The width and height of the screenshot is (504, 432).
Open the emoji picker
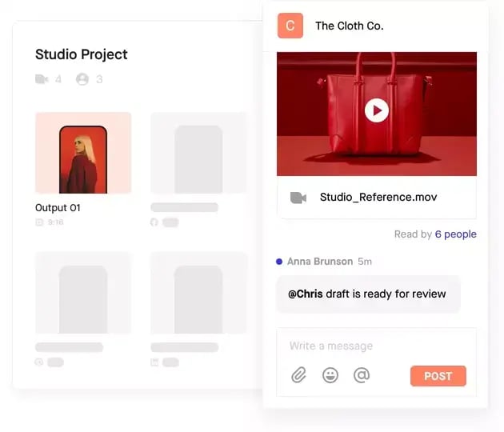click(330, 375)
